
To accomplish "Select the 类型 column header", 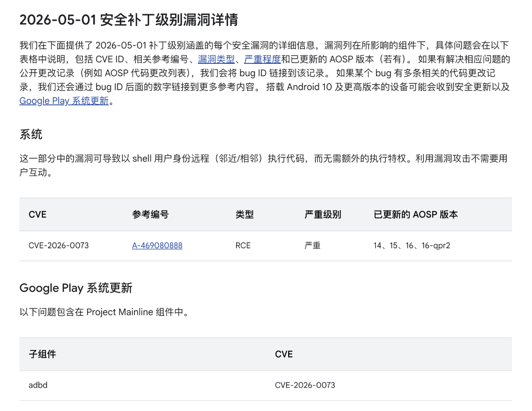I will 245,215.
